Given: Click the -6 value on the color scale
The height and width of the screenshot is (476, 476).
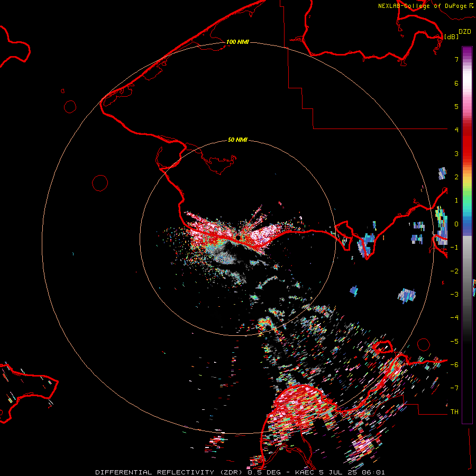Looking at the screenshot, I should click(454, 365).
